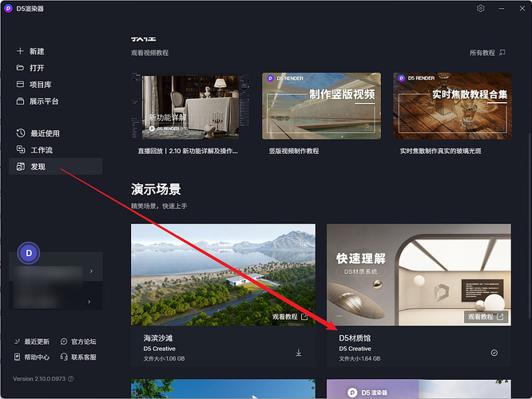Click the D5材质馆 scene name

(x=355, y=338)
